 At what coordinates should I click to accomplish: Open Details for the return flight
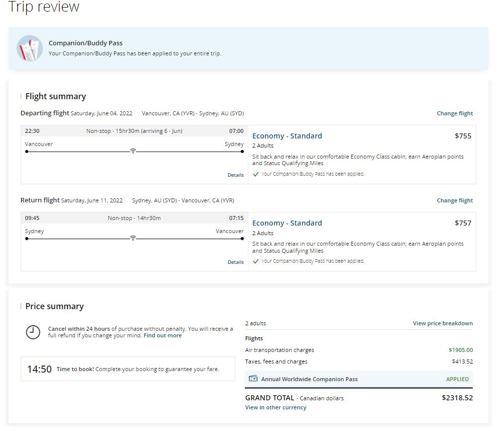(x=235, y=262)
